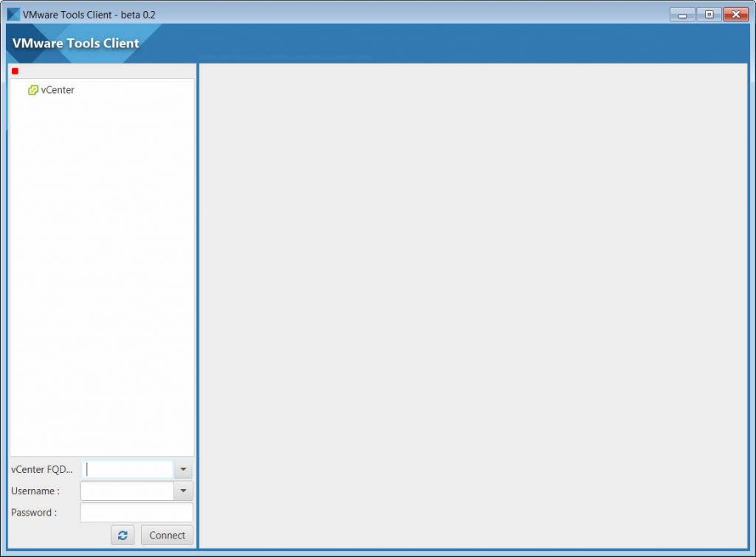Click the VMware Tools Client banner heading
The width and height of the screenshot is (756, 557).
(76, 43)
